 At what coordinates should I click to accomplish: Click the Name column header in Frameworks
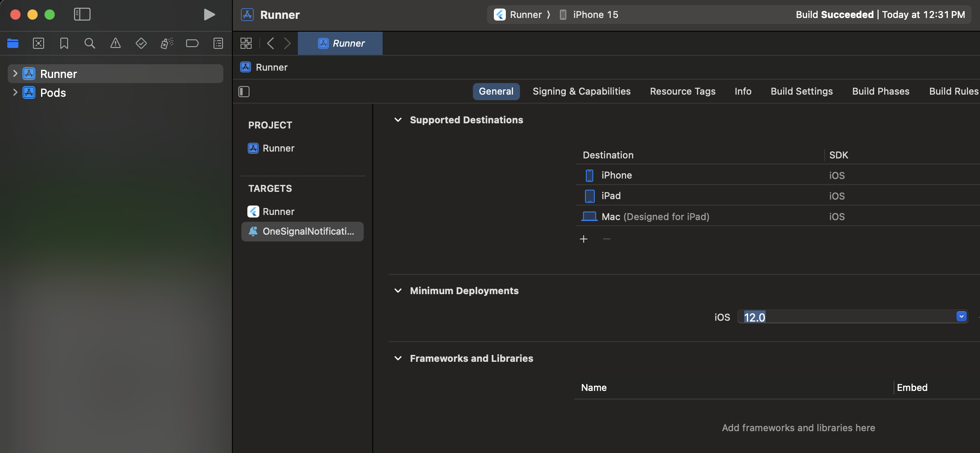(x=594, y=387)
